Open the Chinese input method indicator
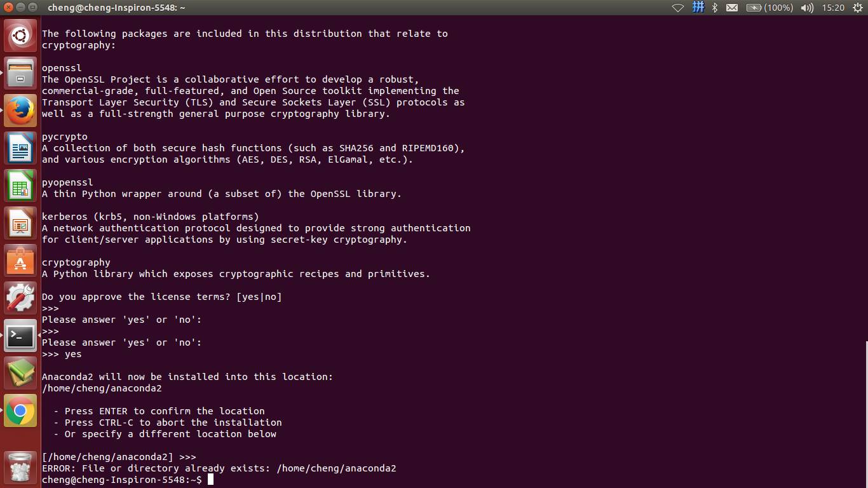Screen dimensions: 868x488 click(x=698, y=8)
